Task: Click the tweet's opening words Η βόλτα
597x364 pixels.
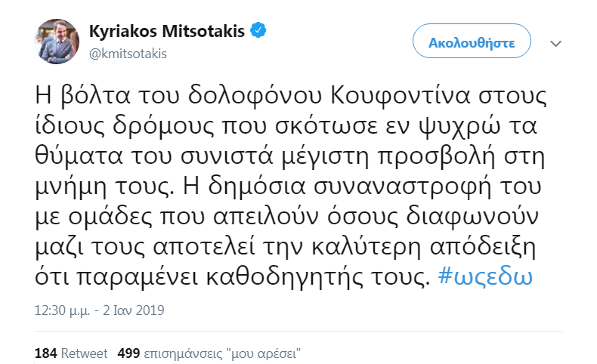Action: (x=82, y=96)
